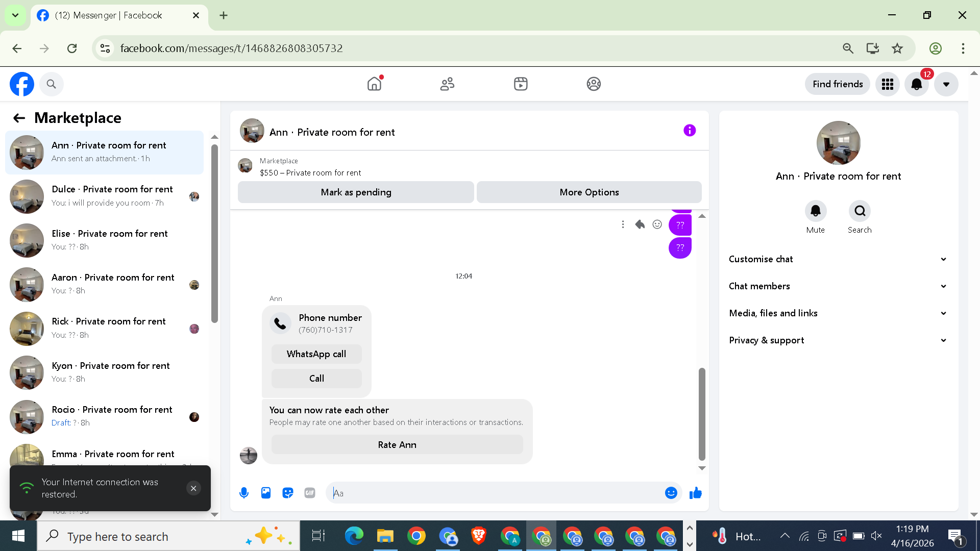Choose a GIF icon
Screen dimensions: 980x551
[x=310, y=493]
